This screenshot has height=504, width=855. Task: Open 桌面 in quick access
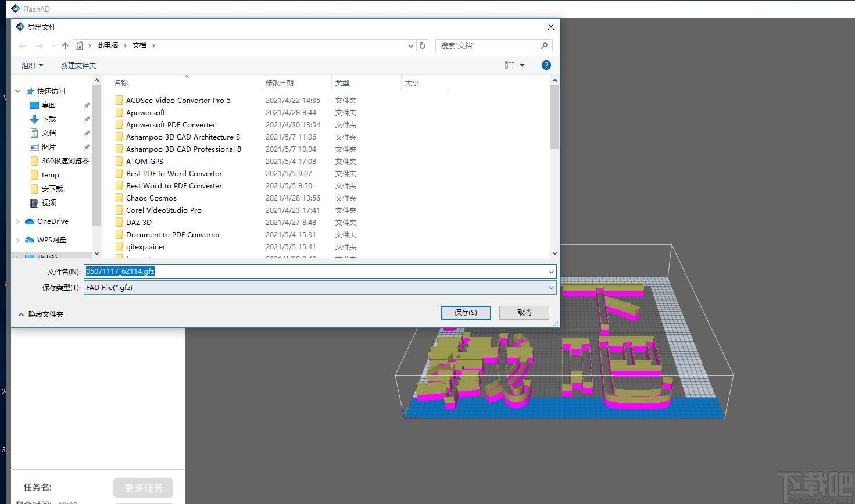click(49, 105)
